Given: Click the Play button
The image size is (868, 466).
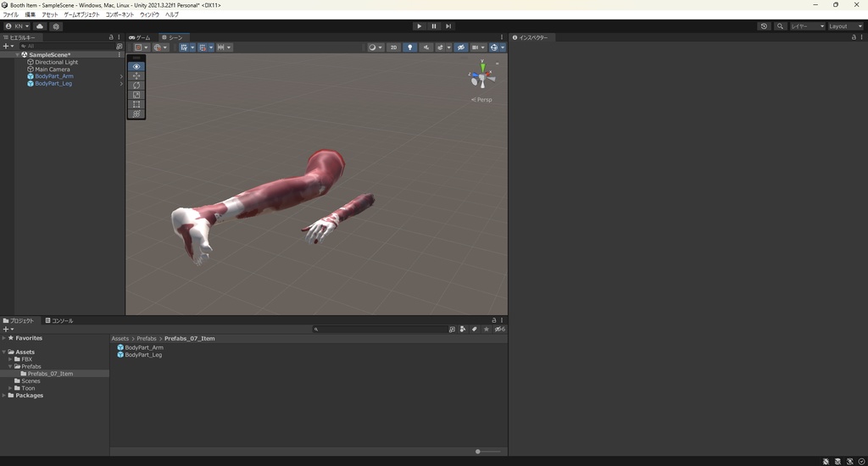Looking at the screenshot, I should pos(419,26).
